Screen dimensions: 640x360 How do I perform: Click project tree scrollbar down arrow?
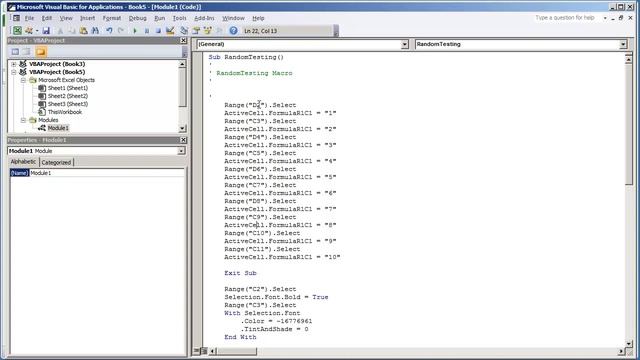[182, 128]
